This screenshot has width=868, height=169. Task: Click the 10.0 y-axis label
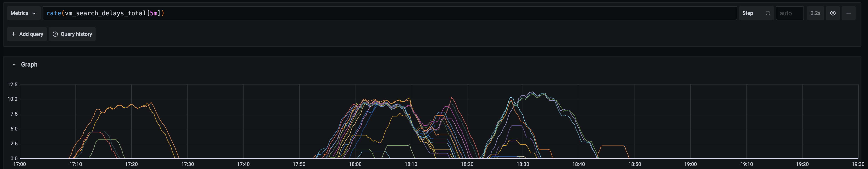click(13, 99)
